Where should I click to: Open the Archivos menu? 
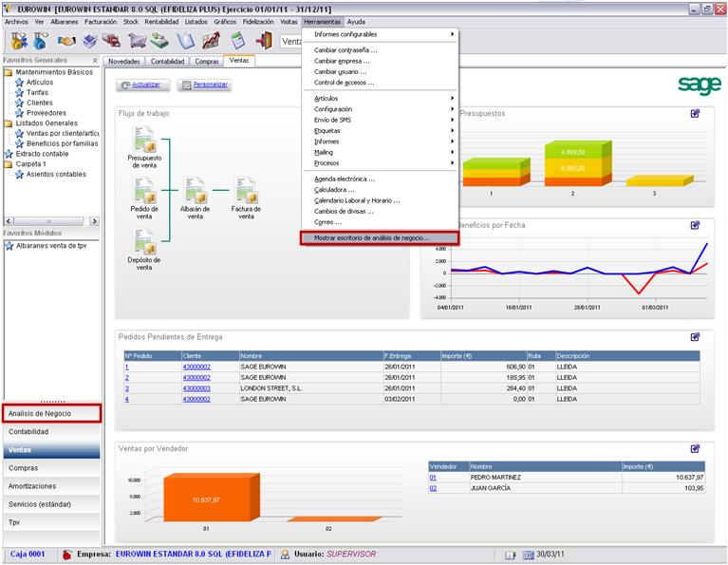tap(16, 22)
